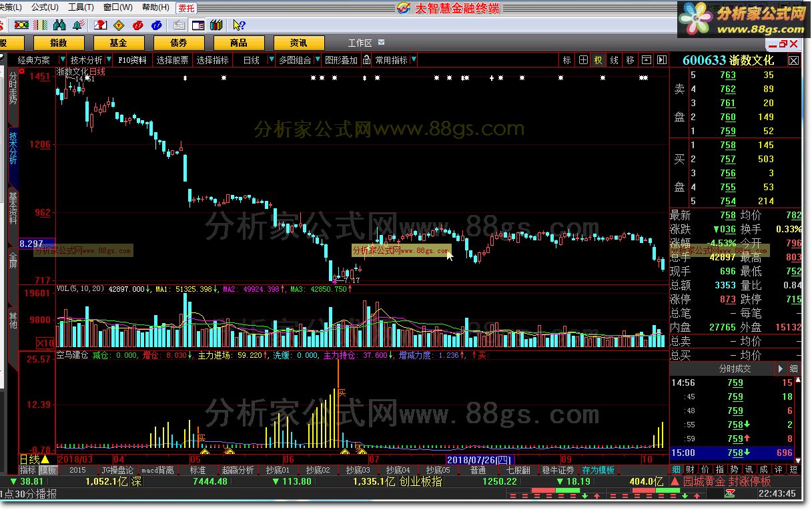Activate the help cursor pointer tool
The height and width of the screenshot is (510, 812).
click(239, 25)
